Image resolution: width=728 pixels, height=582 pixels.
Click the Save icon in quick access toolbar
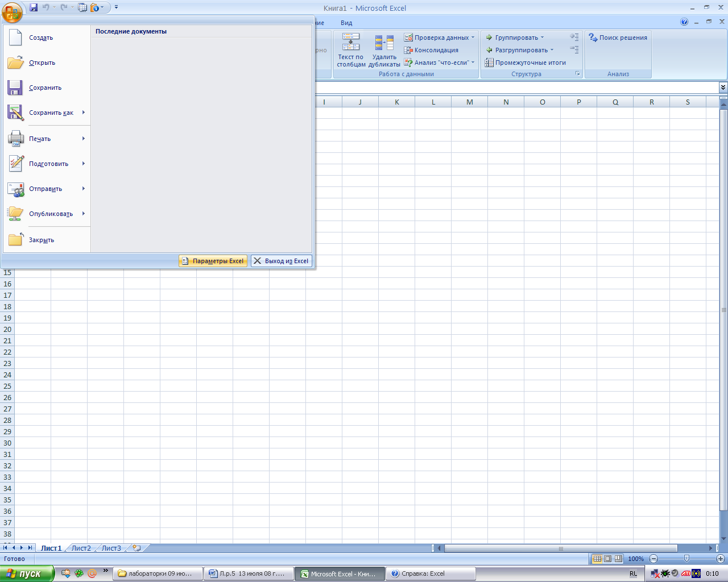(x=34, y=7)
